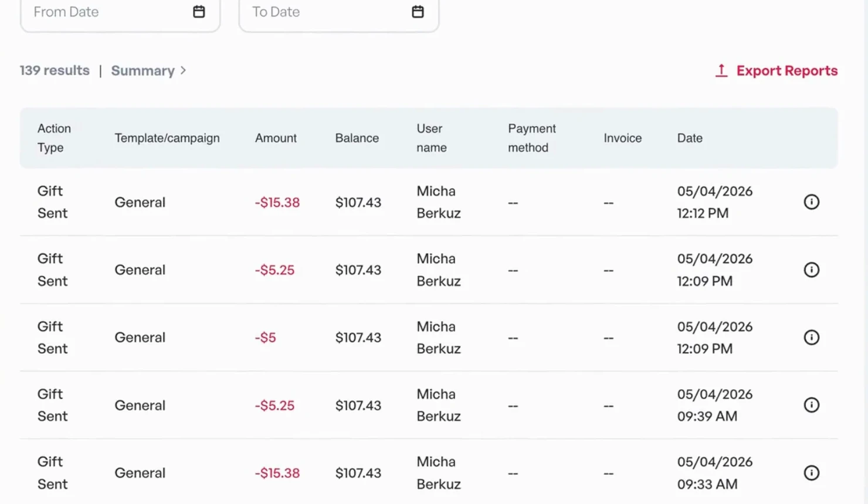The width and height of the screenshot is (868, 504).
Task: Click the User name column header
Action: [x=432, y=138]
